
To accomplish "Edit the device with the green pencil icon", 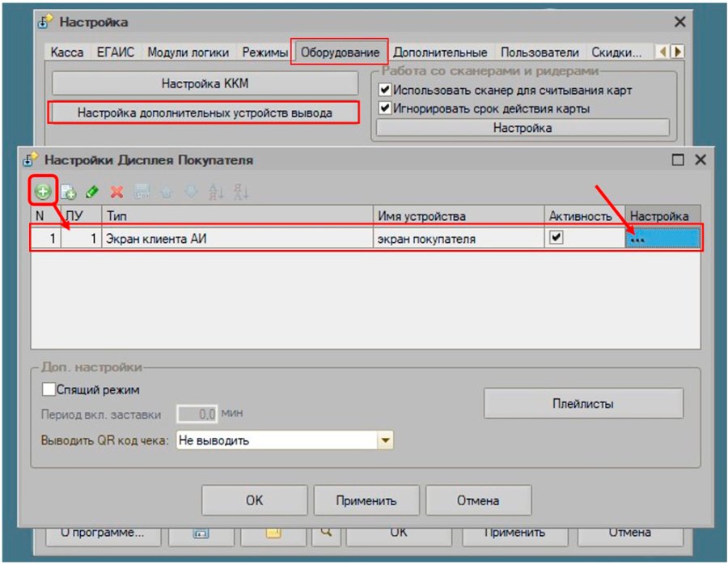I will click(92, 191).
